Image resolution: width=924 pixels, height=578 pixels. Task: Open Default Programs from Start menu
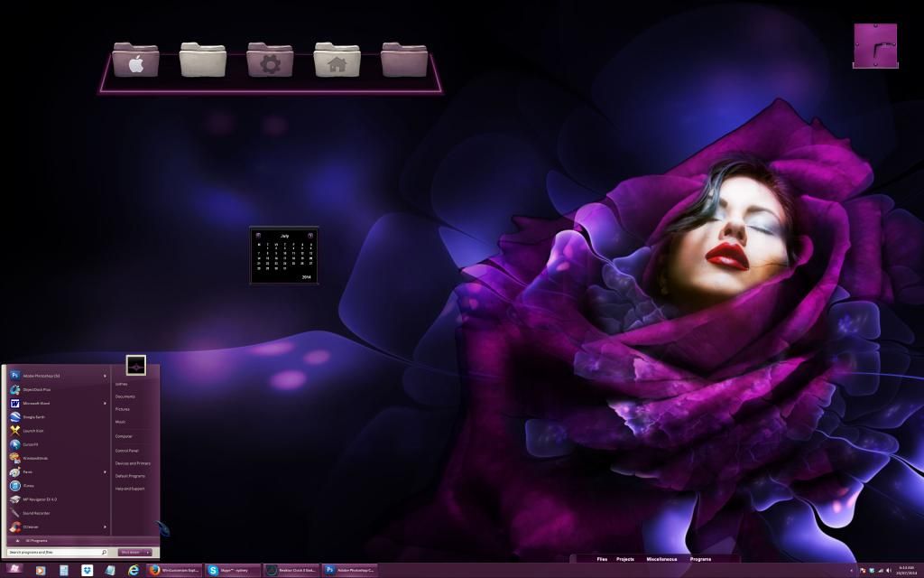[130, 476]
